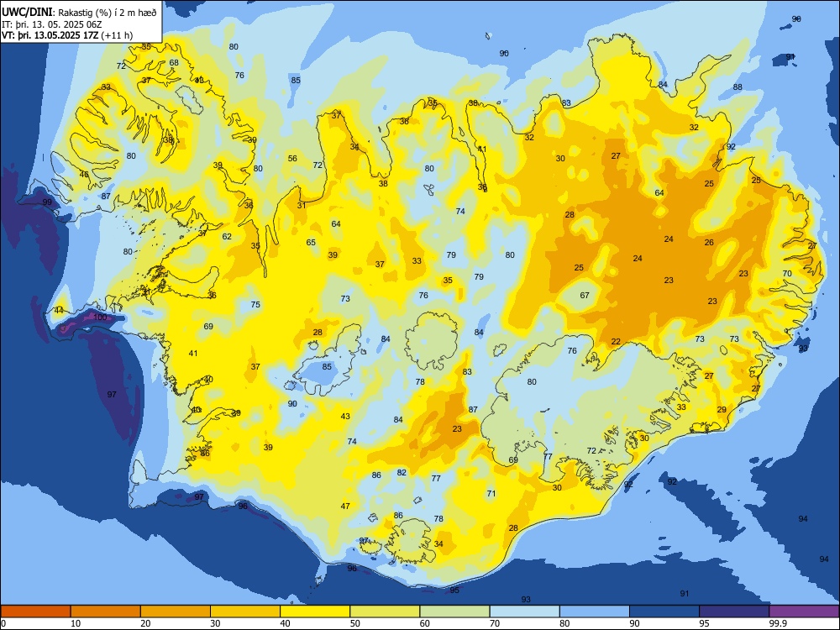Click the '65' humidity value
The height and width of the screenshot is (630, 840).
click(x=312, y=242)
